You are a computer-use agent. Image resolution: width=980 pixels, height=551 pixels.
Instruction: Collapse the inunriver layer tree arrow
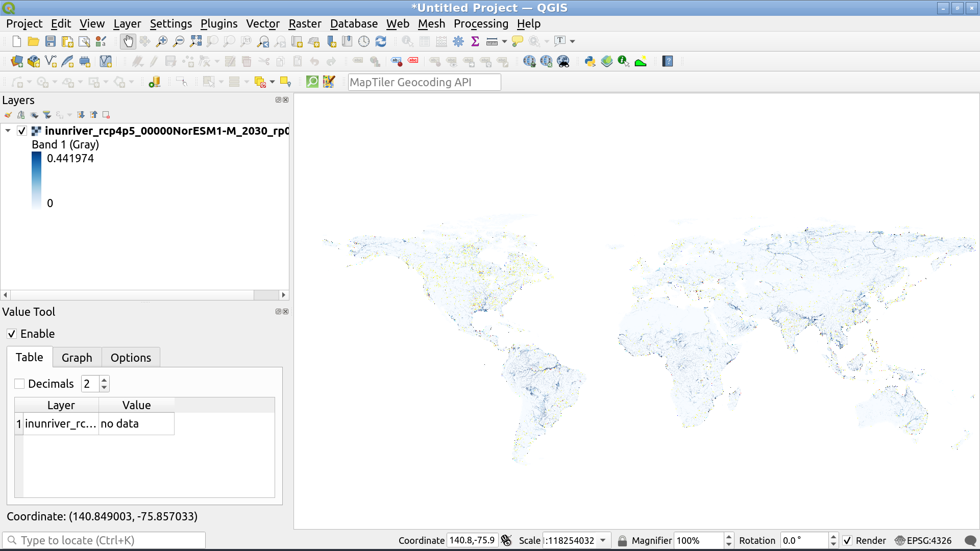(8, 131)
